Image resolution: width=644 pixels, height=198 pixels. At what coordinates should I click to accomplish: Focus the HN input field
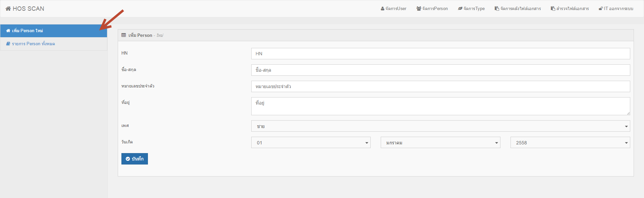point(440,54)
